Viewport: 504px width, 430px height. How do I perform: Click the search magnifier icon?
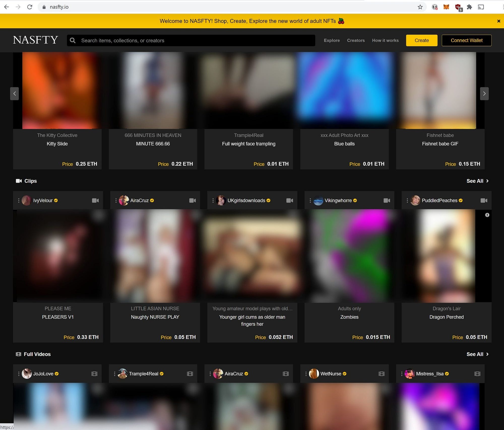[x=73, y=40]
